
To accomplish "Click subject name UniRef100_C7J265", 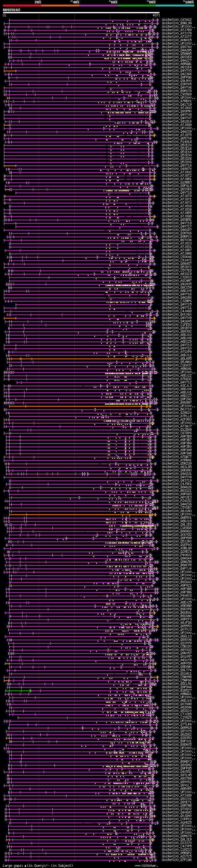I will coord(177,714).
